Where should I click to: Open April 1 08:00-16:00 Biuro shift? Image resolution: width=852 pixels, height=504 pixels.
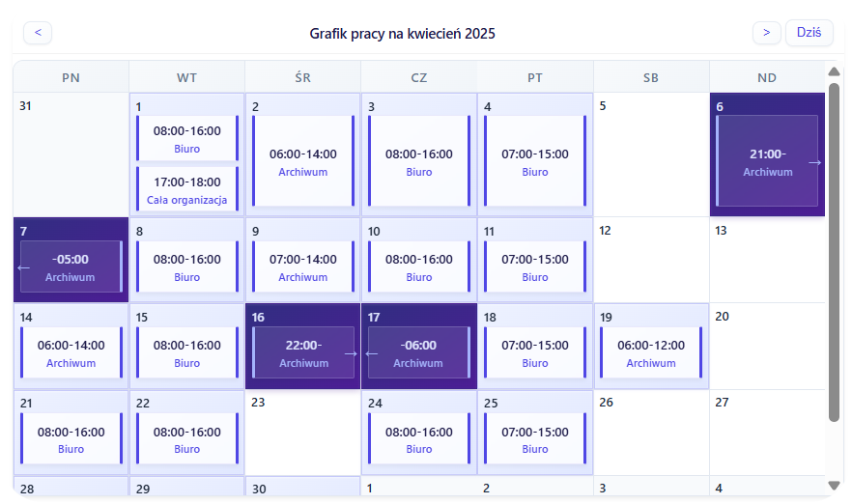pos(187,138)
